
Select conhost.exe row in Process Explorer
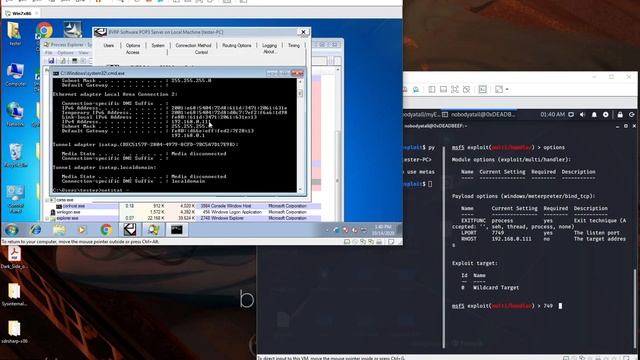coord(183,206)
